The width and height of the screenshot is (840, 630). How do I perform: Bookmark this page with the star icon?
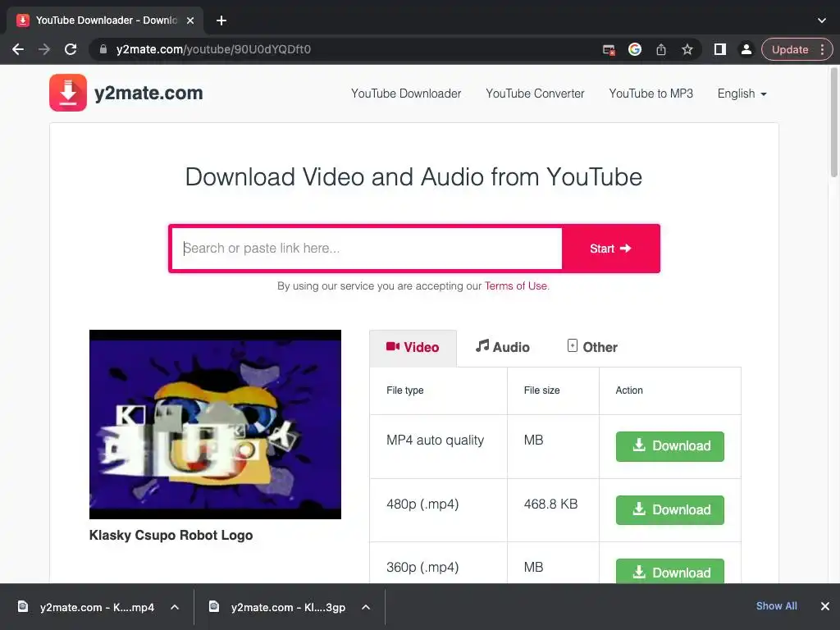coord(687,49)
